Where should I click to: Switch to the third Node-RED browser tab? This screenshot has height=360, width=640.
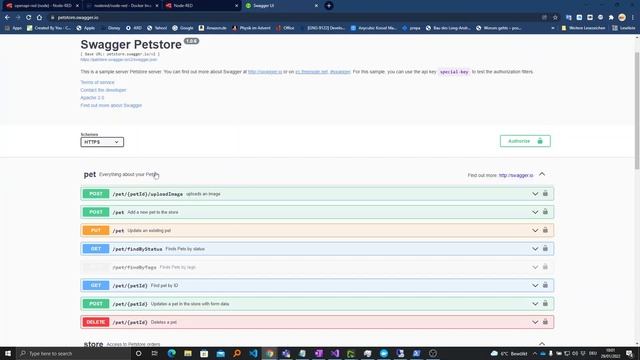tap(201, 6)
